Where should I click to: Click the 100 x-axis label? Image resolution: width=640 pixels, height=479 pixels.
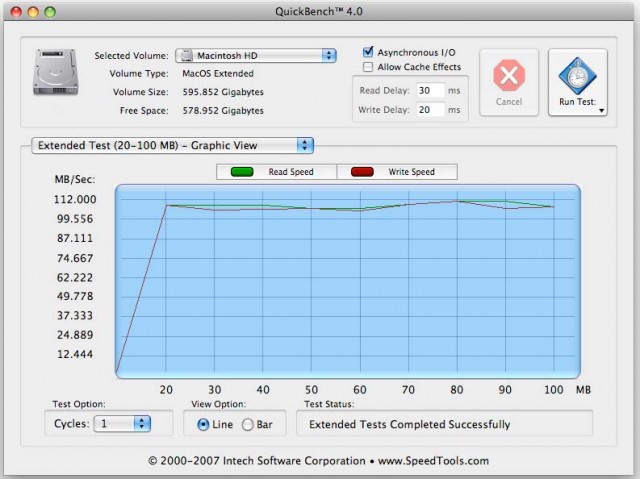553,390
